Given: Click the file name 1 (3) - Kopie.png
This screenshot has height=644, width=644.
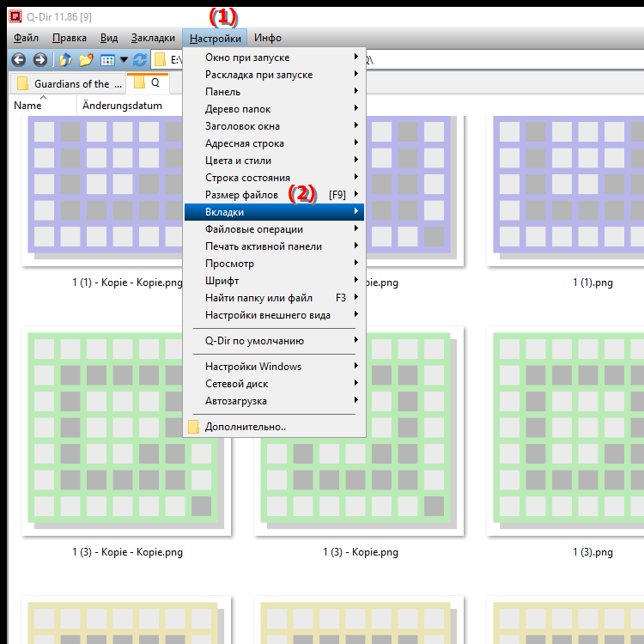Looking at the screenshot, I should coord(360,552).
